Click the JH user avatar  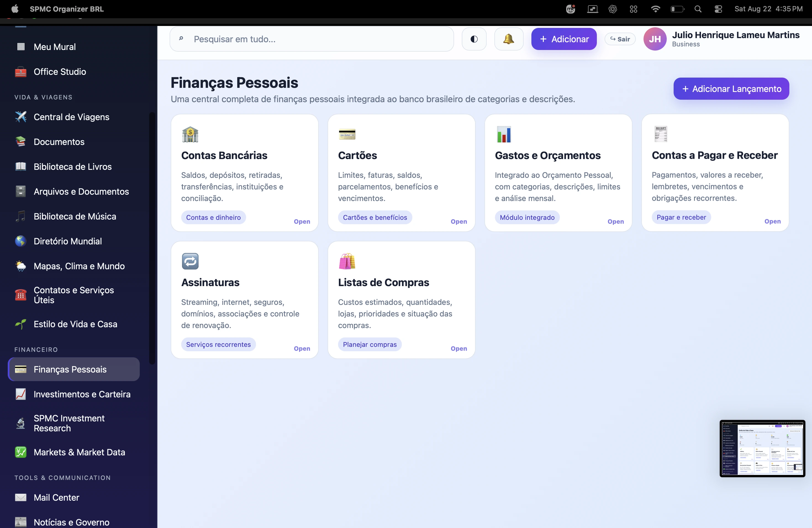pyautogui.click(x=655, y=39)
